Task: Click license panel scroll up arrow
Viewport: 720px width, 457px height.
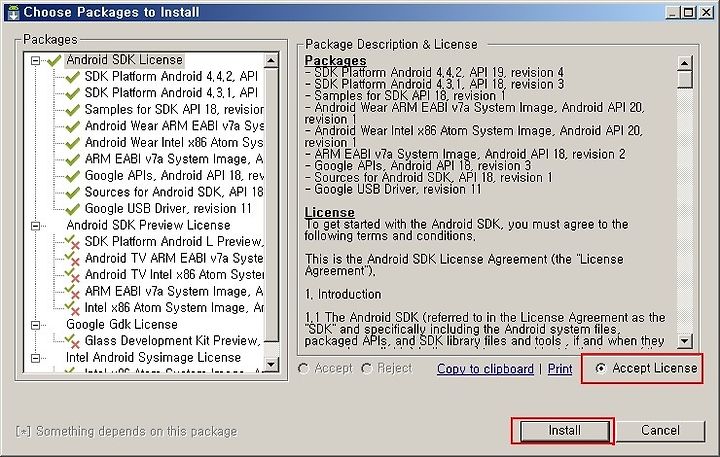Action: [x=685, y=63]
